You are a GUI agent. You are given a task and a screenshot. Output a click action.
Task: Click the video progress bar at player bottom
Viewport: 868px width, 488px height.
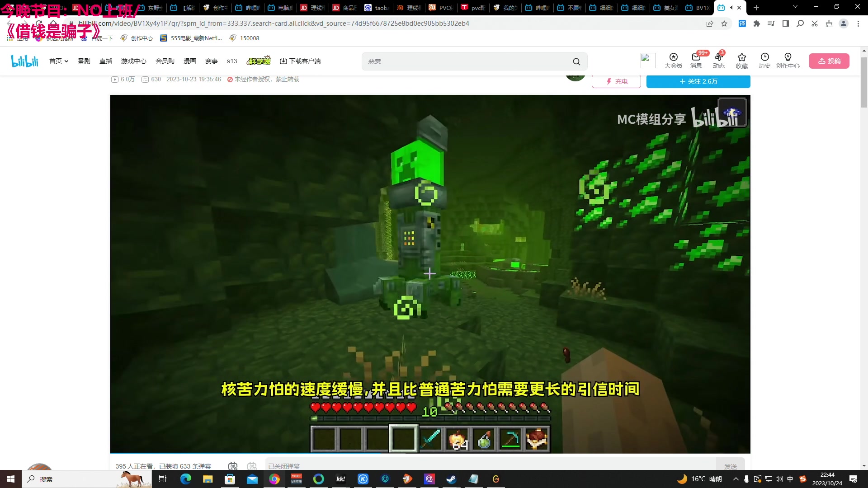[429, 452]
